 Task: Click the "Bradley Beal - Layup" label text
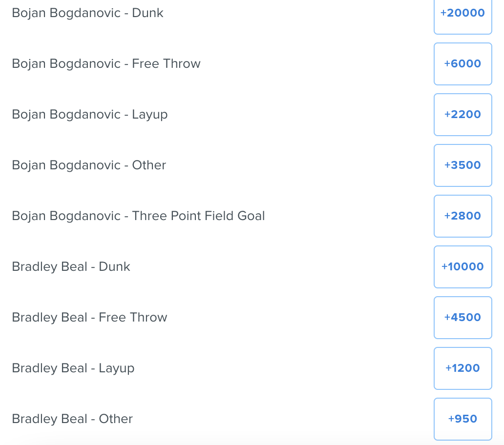73,368
